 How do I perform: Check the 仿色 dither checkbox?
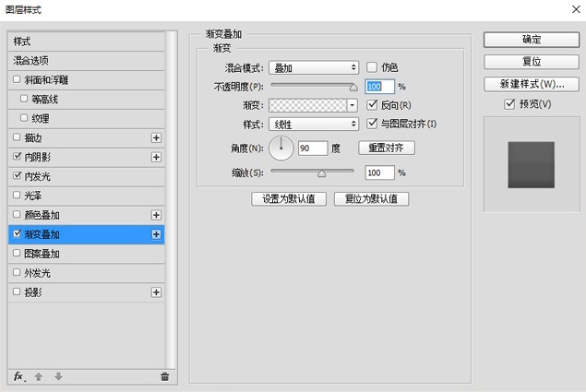[x=372, y=67]
